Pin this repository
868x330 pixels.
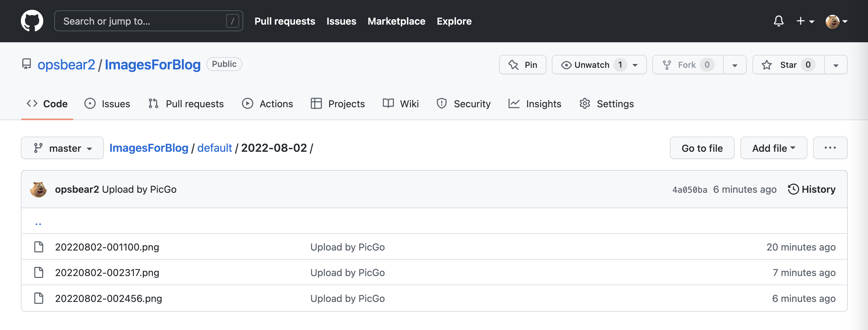pos(523,65)
